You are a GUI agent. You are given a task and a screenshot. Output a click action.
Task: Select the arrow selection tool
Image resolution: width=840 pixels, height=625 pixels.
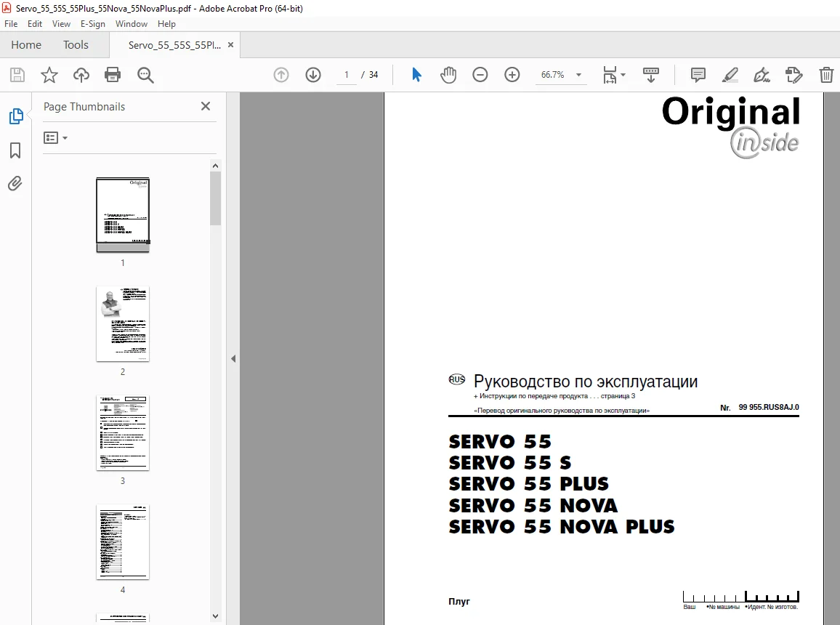(x=416, y=75)
